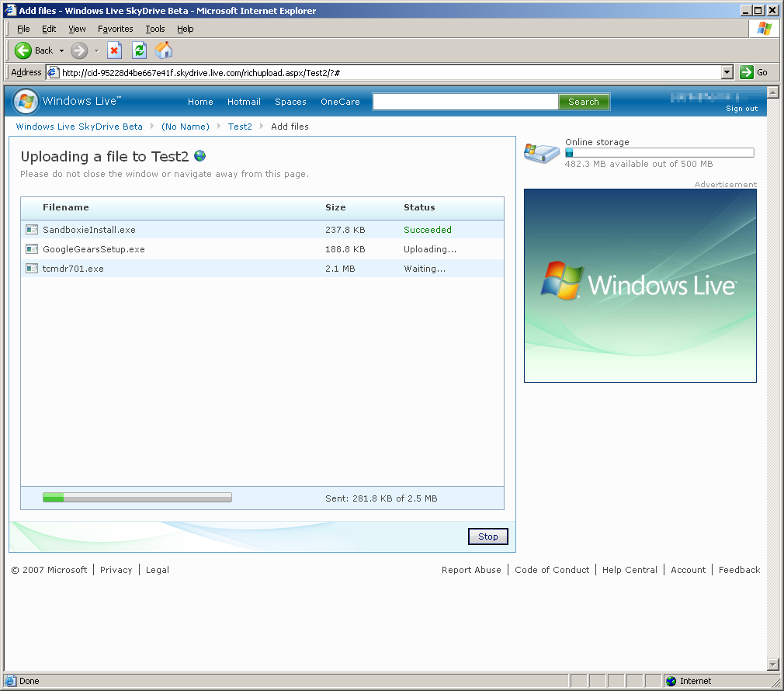
Task: Click the Home house icon
Action: pos(164,50)
